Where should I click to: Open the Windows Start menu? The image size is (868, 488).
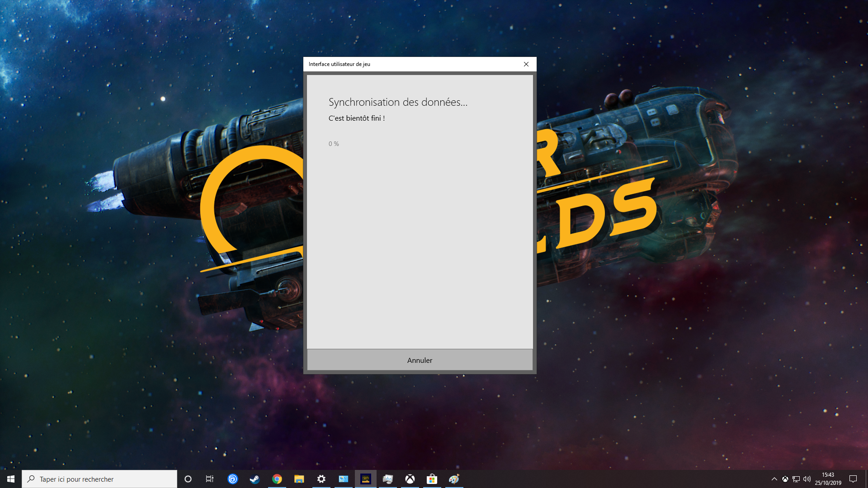coord(11,479)
